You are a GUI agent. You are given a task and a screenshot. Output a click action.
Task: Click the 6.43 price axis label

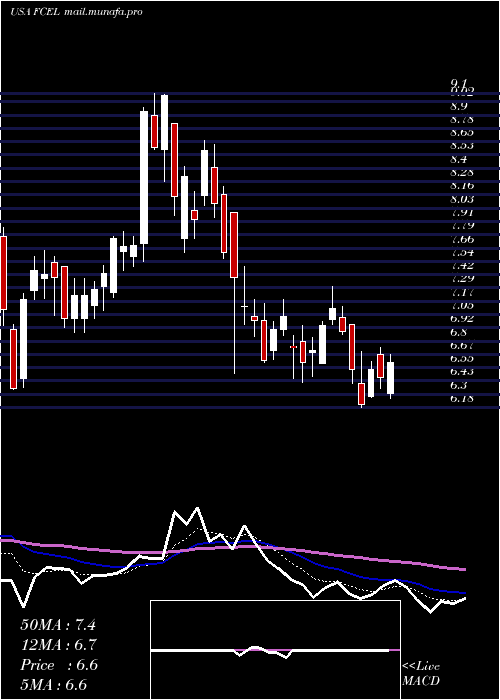462,371
